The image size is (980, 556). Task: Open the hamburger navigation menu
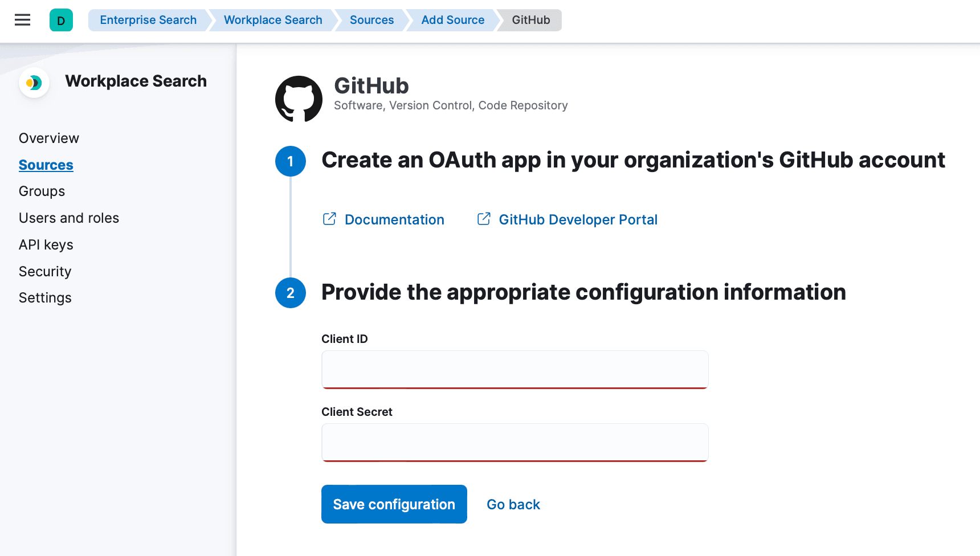point(22,20)
